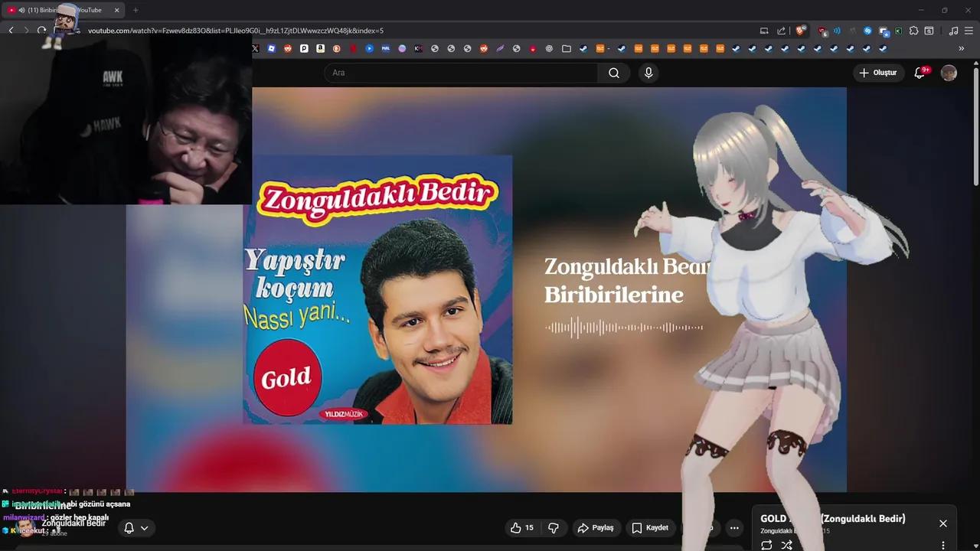Open the X (Twitter) bookmark
The width and height of the screenshot is (980, 551).
pos(255,48)
